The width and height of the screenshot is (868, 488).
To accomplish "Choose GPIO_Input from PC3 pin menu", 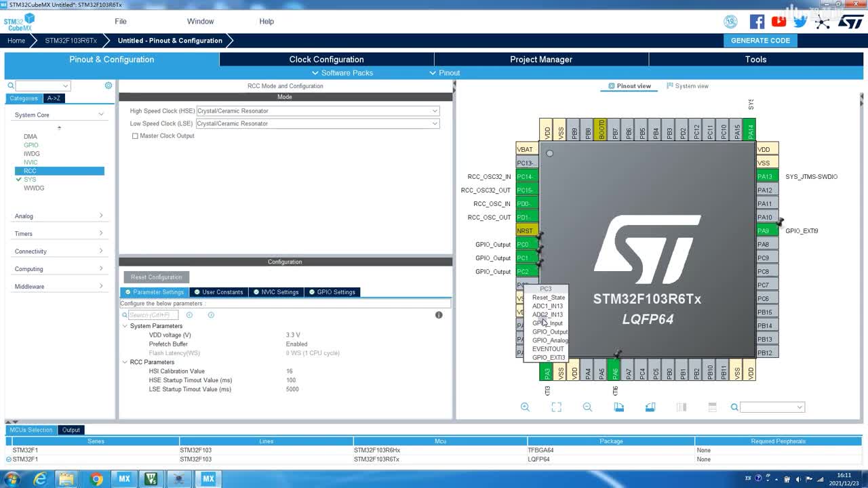I will click(547, 323).
